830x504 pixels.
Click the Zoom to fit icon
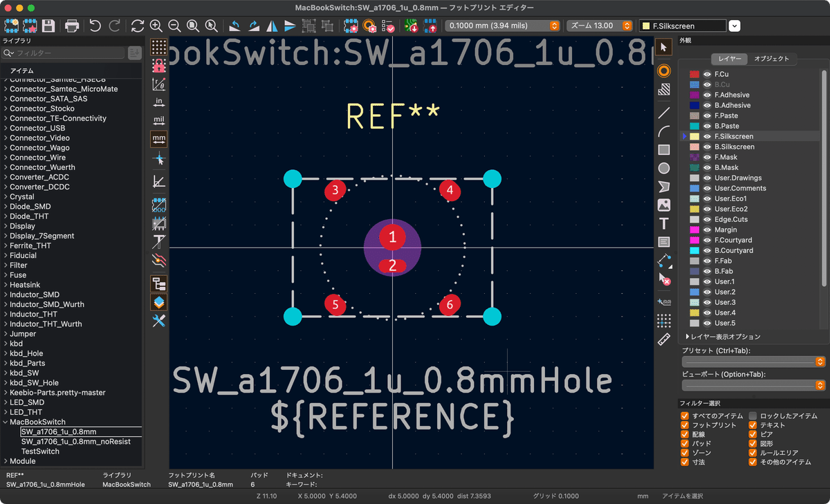pos(193,26)
